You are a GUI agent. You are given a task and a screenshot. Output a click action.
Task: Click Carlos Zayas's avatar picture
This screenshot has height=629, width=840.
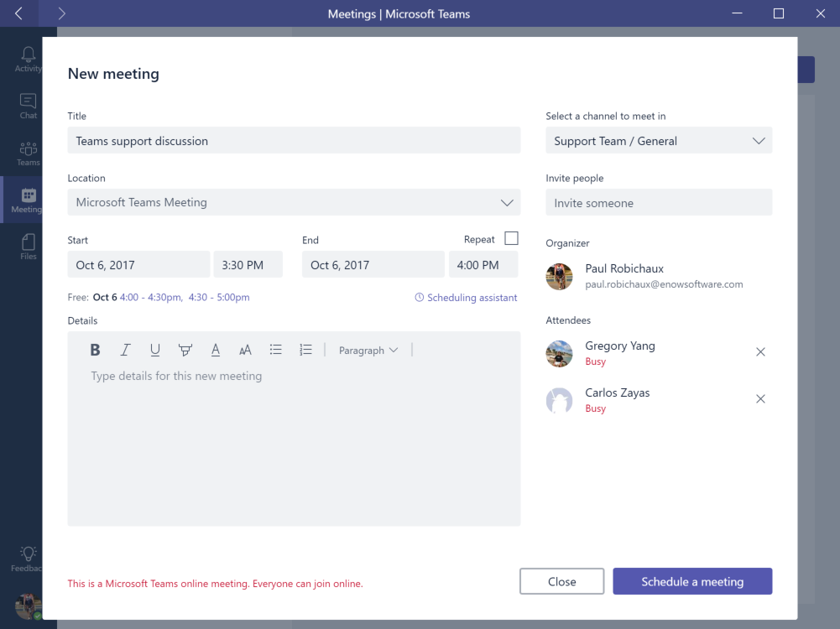(x=559, y=400)
